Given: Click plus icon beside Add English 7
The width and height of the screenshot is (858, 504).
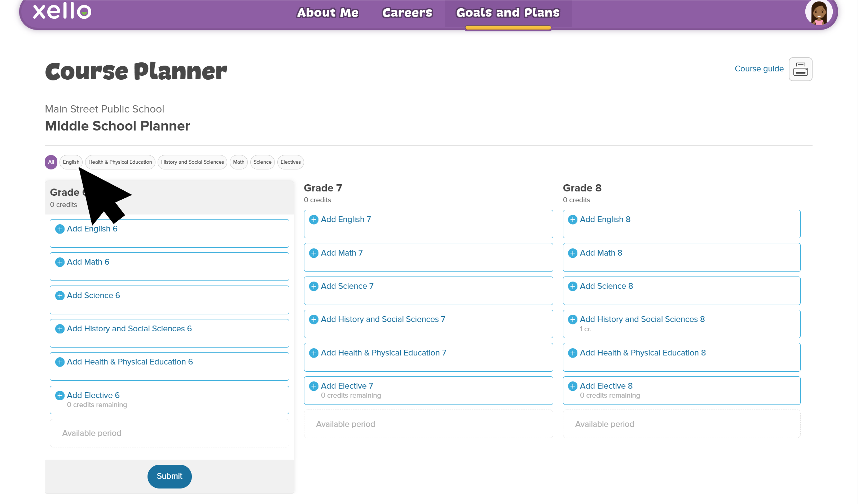Looking at the screenshot, I should [x=314, y=220].
